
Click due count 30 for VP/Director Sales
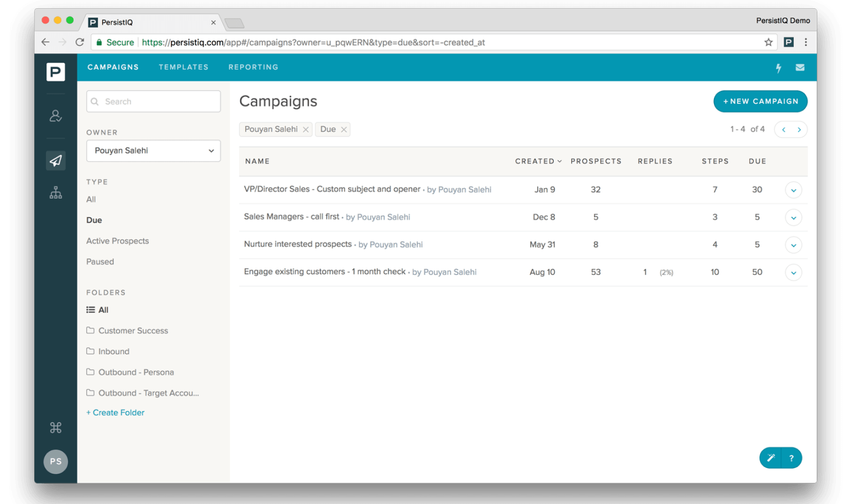[x=757, y=189]
